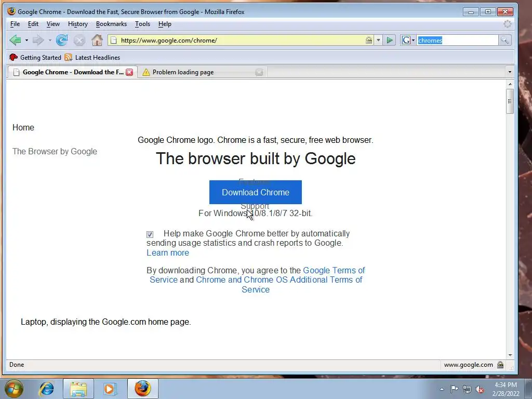Click the Firefox icon in the title bar
The image size is (532, 399).
tap(11, 11)
